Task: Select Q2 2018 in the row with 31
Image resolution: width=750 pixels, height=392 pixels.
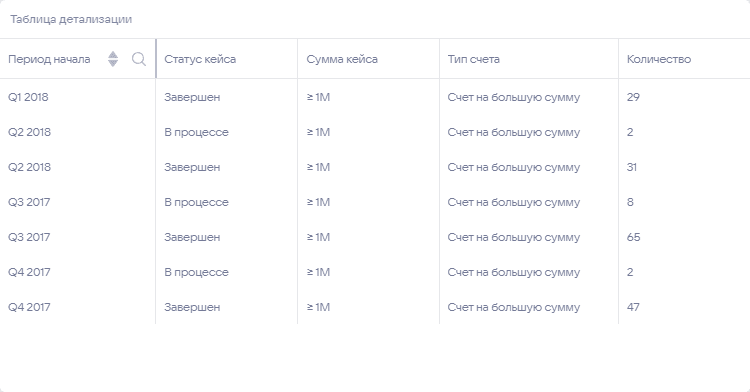Action: click(x=29, y=167)
